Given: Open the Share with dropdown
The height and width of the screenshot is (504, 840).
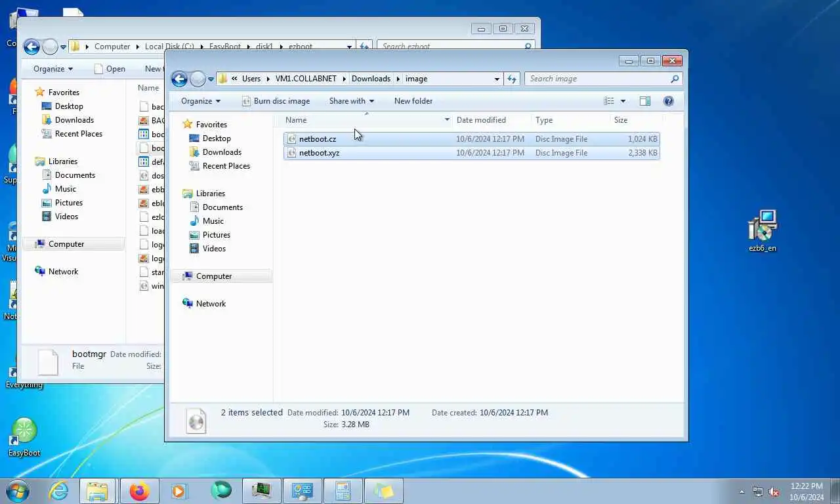Looking at the screenshot, I should (351, 101).
